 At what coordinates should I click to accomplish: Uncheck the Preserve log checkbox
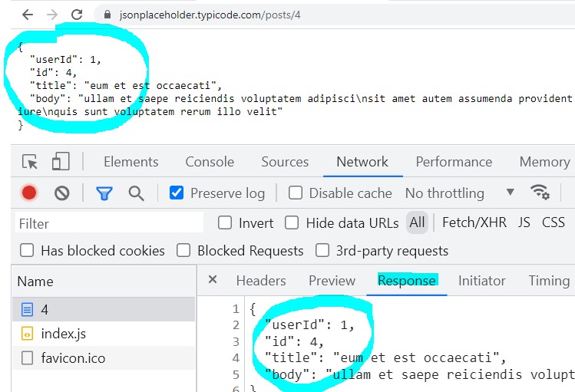pyautogui.click(x=177, y=193)
